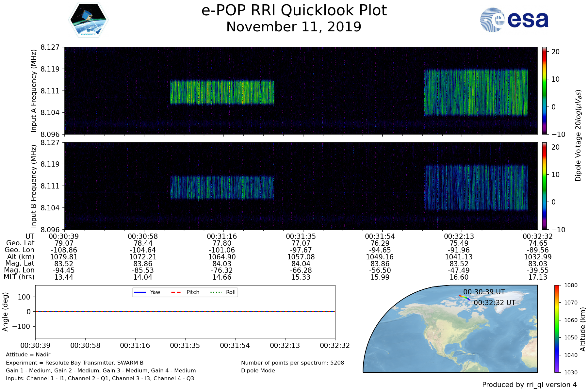Click the Input B dipole voltage colorbar

point(545,186)
